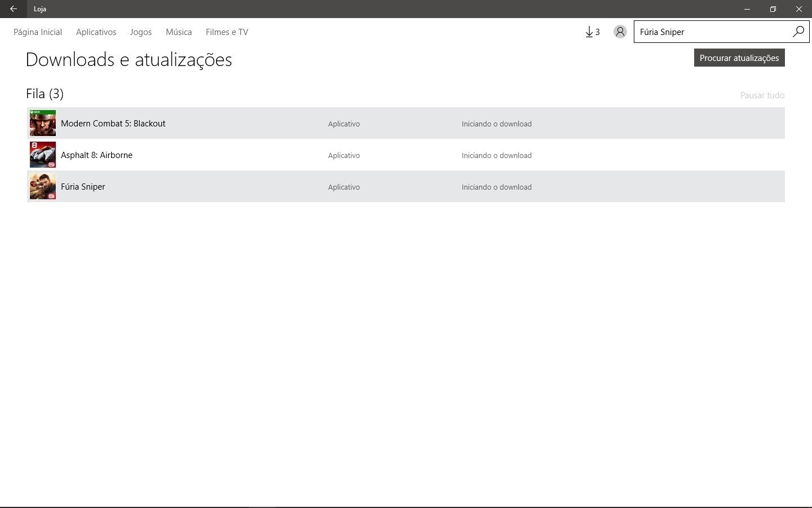Viewport: 812px width, 508px height.
Task: Open the downloads queue indicator icon
Action: 592,32
